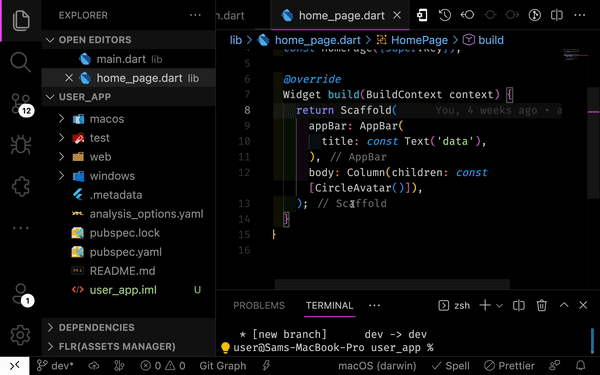Kill terminal with the trash icon
This screenshot has height=375, width=600.
click(x=541, y=305)
